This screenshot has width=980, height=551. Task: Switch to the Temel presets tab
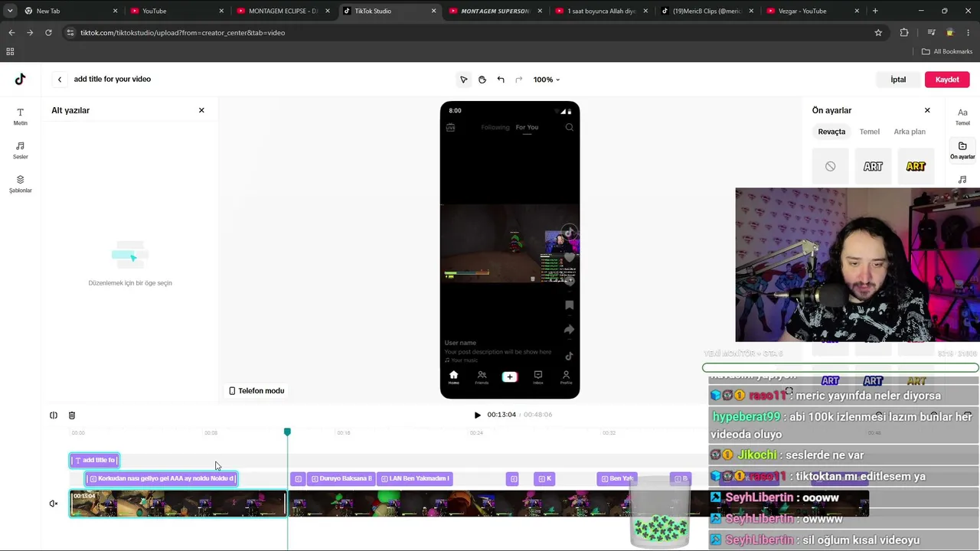(870, 132)
